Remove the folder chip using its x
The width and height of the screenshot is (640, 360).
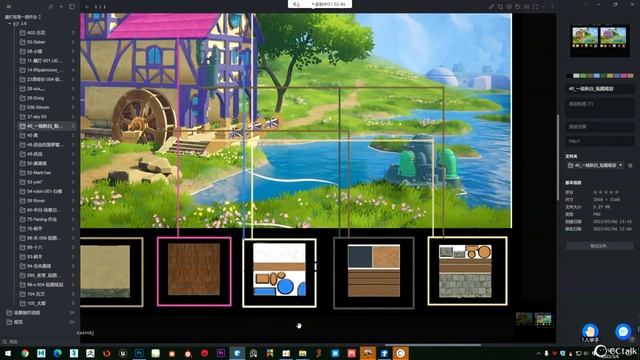tap(621, 165)
